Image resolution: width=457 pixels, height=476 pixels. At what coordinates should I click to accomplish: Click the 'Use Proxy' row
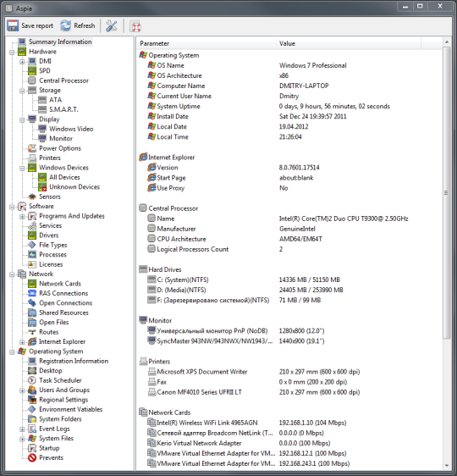[x=289, y=188]
